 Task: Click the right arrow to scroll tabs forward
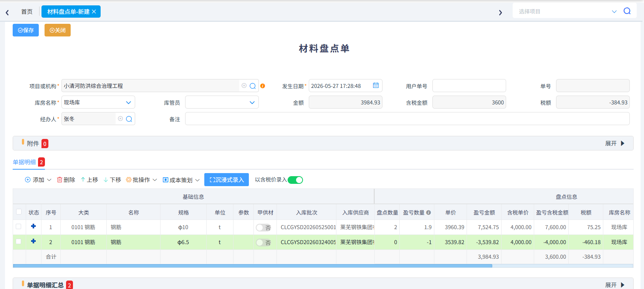(500, 13)
